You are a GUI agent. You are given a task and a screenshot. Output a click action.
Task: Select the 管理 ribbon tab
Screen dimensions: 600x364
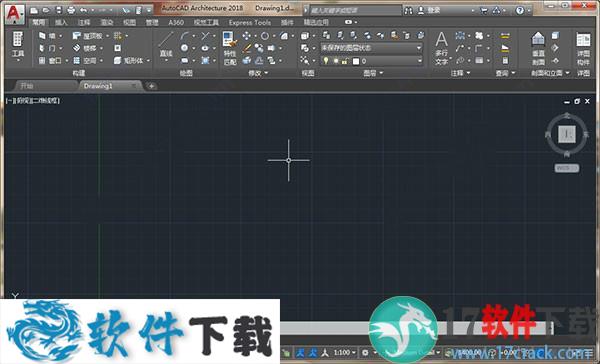152,23
